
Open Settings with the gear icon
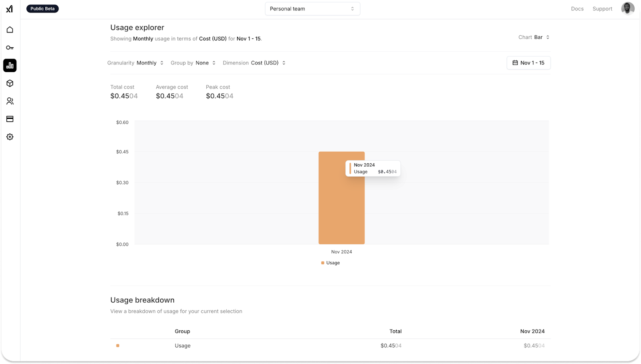[x=10, y=137]
